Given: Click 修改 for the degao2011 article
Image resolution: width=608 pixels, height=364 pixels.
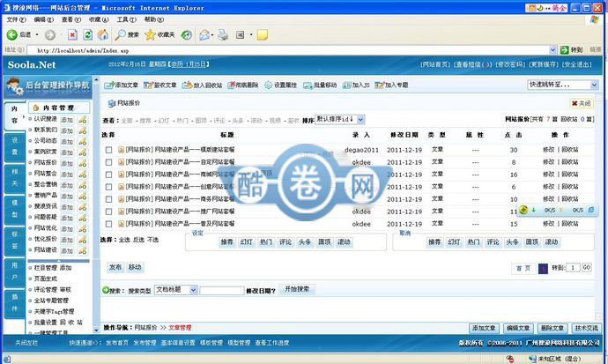Looking at the screenshot, I should [548, 150].
